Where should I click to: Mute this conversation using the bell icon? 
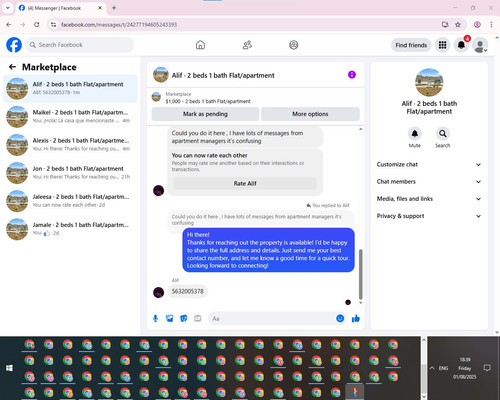[414, 134]
